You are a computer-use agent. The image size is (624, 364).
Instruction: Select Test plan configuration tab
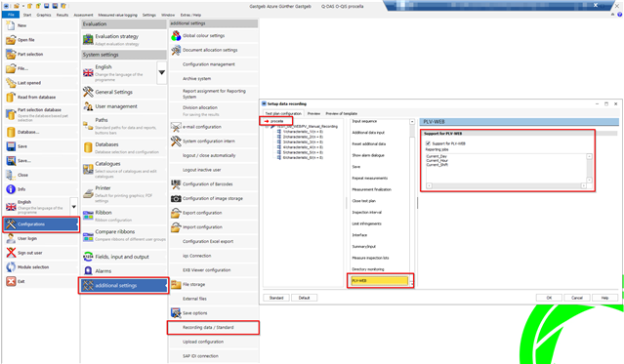pos(283,114)
